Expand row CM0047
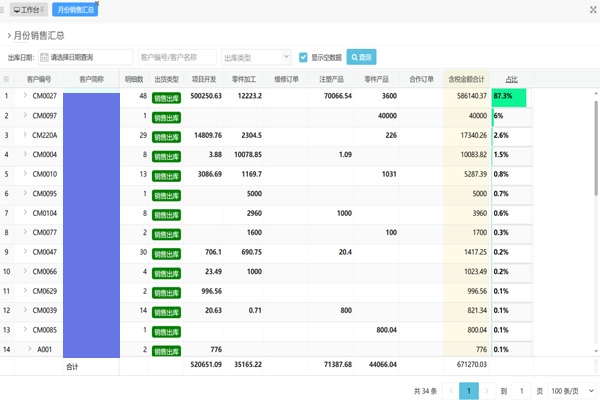The height and width of the screenshot is (400, 600). point(25,251)
